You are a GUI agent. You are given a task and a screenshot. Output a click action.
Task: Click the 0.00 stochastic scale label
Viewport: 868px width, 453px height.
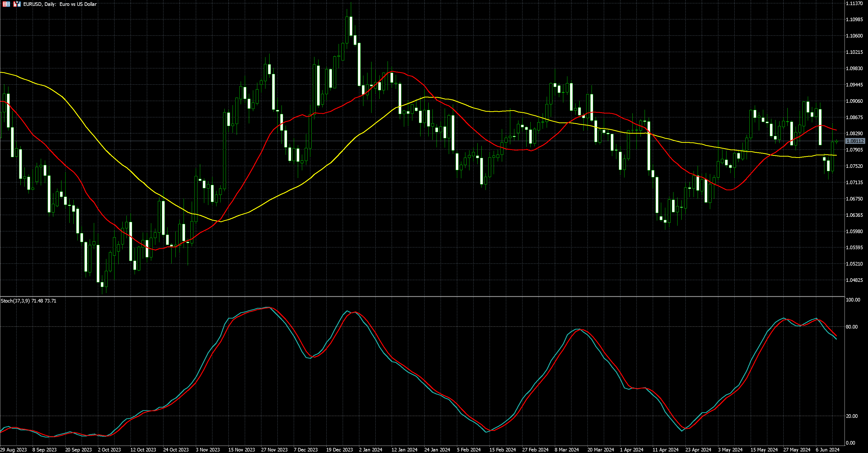[x=850, y=443]
